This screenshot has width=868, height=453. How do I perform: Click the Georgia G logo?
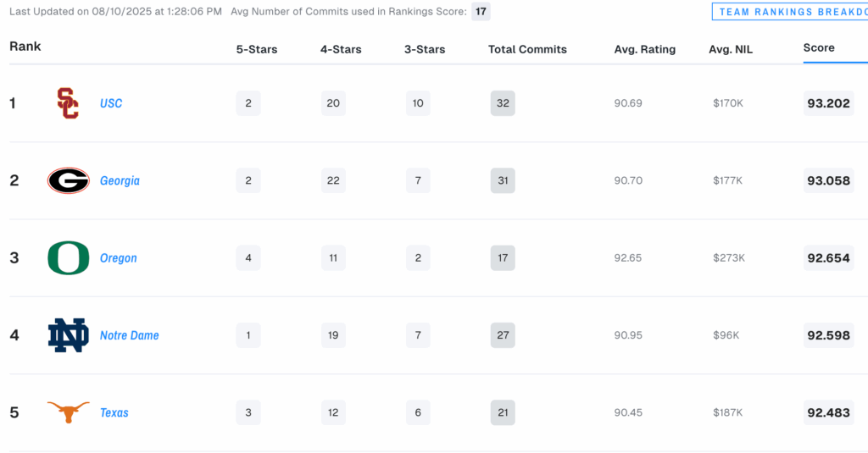68,180
